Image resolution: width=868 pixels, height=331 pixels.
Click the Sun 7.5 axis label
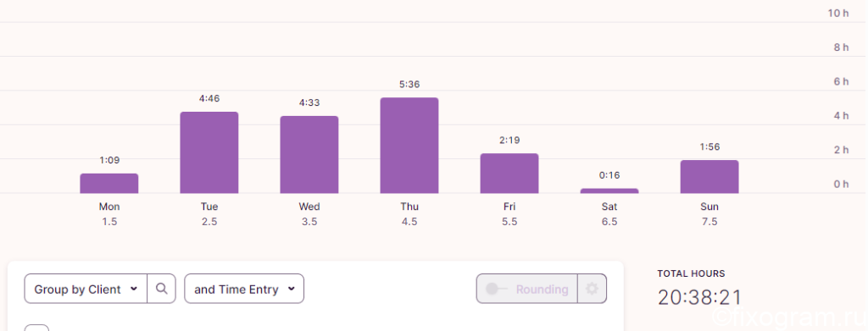pyautogui.click(x=709, y=214)
